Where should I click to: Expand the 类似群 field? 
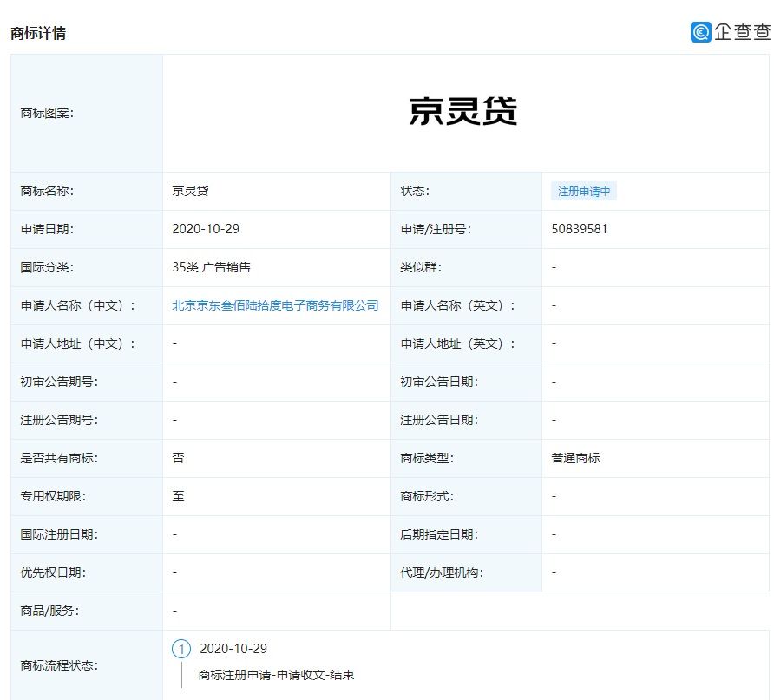tap(553, 267)
